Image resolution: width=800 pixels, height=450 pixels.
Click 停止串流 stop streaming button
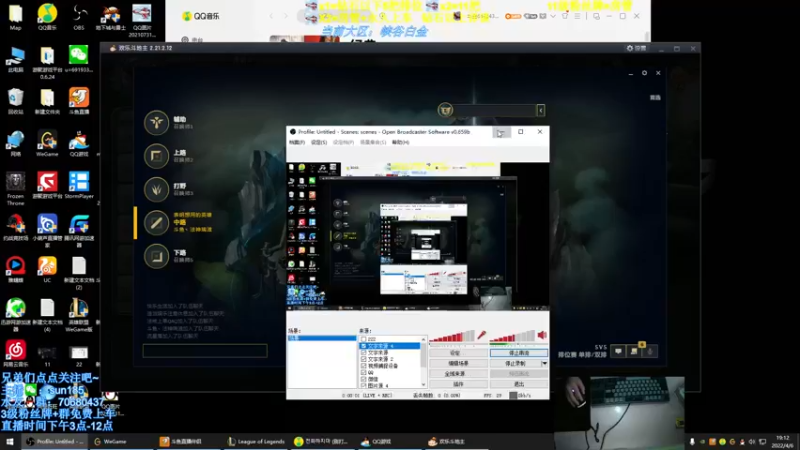pos(519,353)
